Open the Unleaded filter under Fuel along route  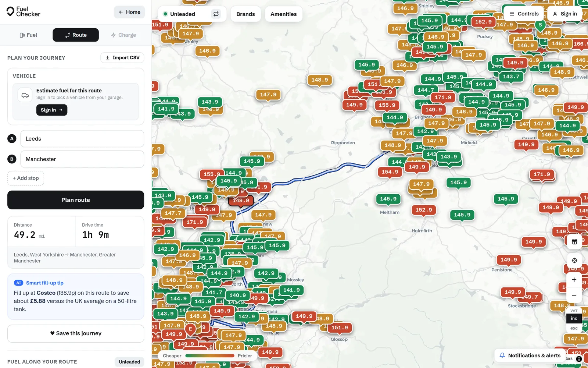click(129, 362)
